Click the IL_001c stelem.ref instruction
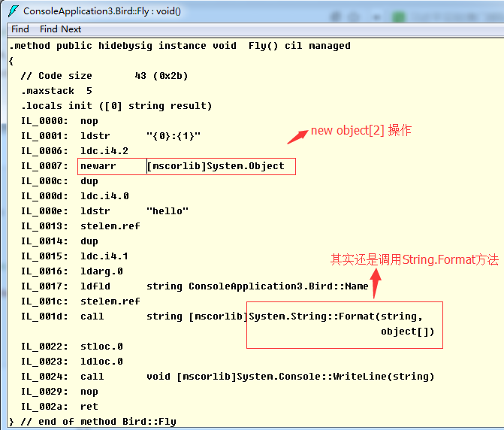 (80, 301)
